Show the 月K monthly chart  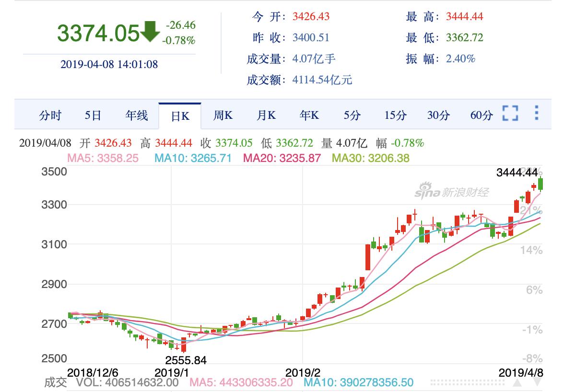[x=266, y=115]
